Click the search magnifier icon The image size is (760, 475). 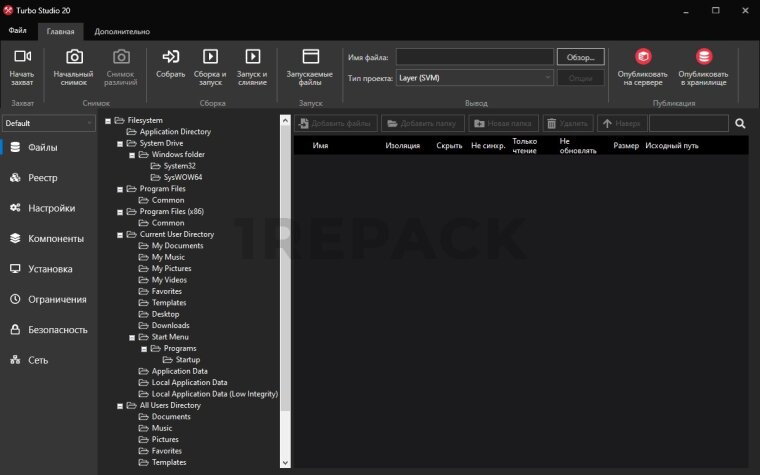(x=741, y=123)
